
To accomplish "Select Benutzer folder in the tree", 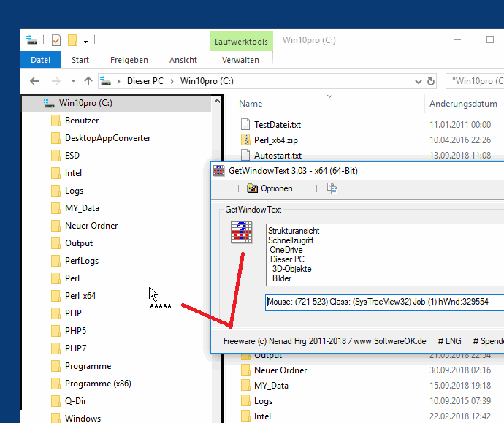I will tap(82, 121).
